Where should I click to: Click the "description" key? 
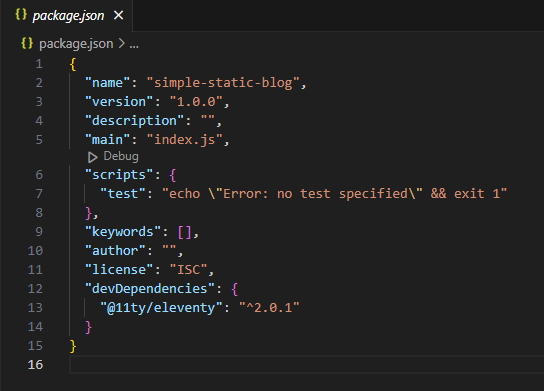pos(134,121)
